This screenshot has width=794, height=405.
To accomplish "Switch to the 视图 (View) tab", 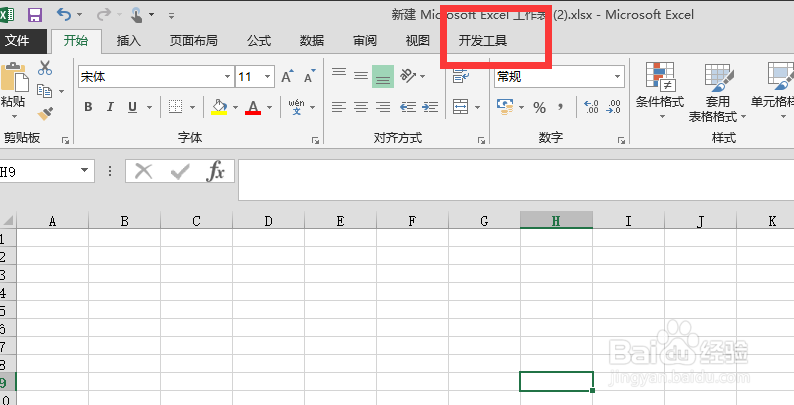I will tap(418, 40).
